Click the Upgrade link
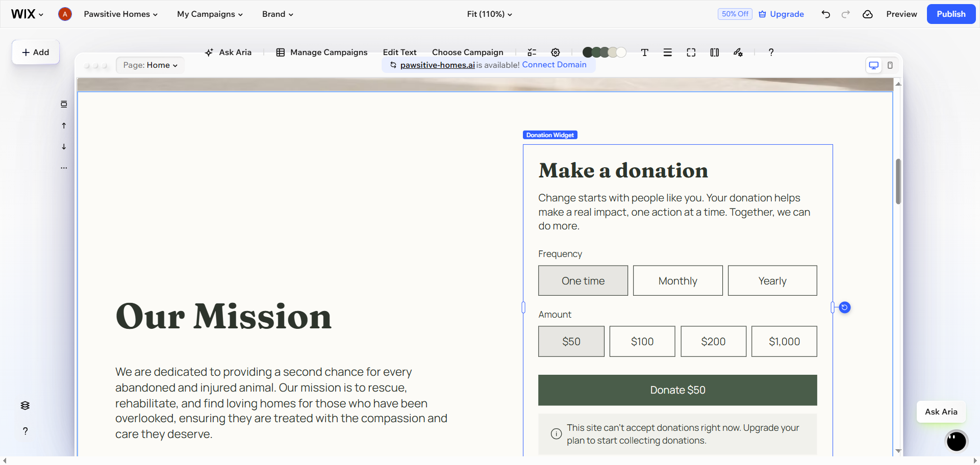Viewport: 980px width, 465px height. [x=781, y=14]
